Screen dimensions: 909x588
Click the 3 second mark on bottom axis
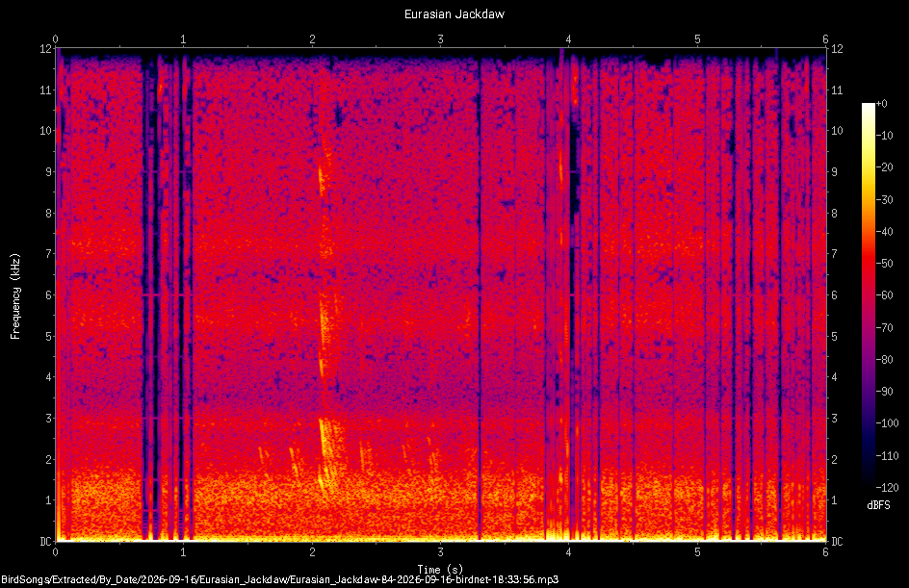pyautogui.click(x=441, y=552)
